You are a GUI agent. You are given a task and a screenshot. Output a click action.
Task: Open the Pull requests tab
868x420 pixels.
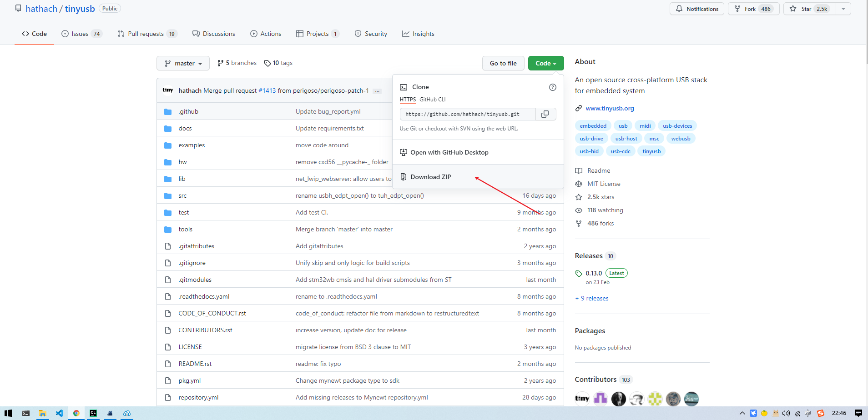(x=147, y=34)
